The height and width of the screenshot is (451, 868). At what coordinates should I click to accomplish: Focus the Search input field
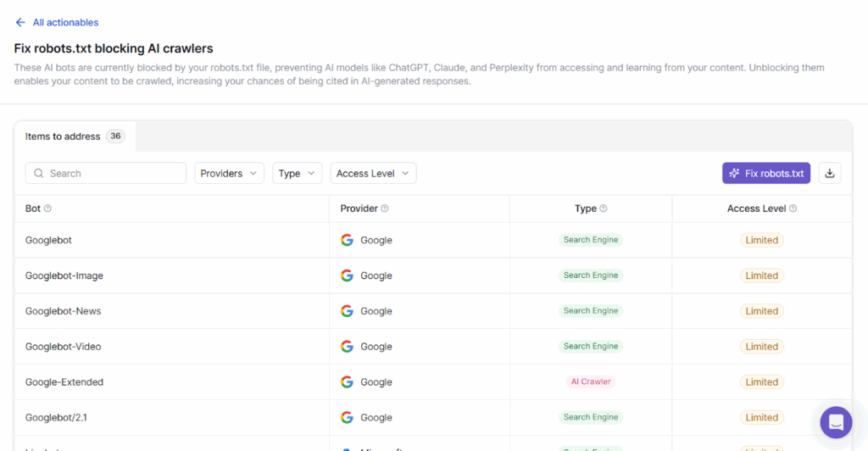pos(106,173)
